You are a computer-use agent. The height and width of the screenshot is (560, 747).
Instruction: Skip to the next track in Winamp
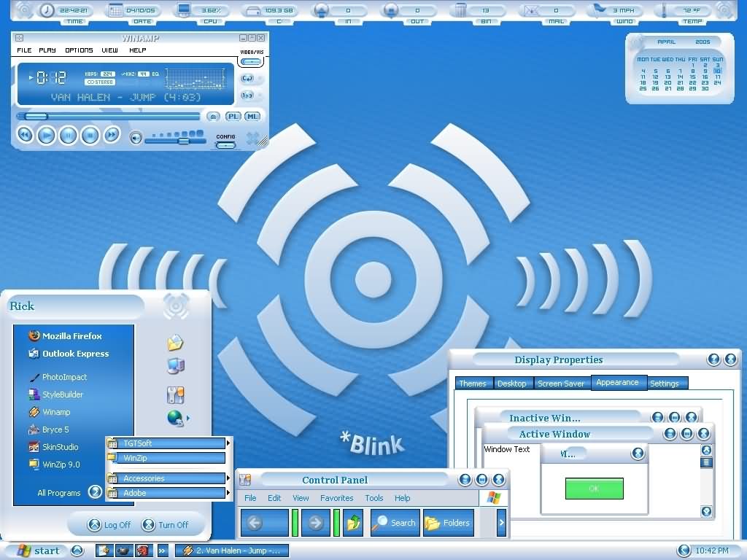112,135
